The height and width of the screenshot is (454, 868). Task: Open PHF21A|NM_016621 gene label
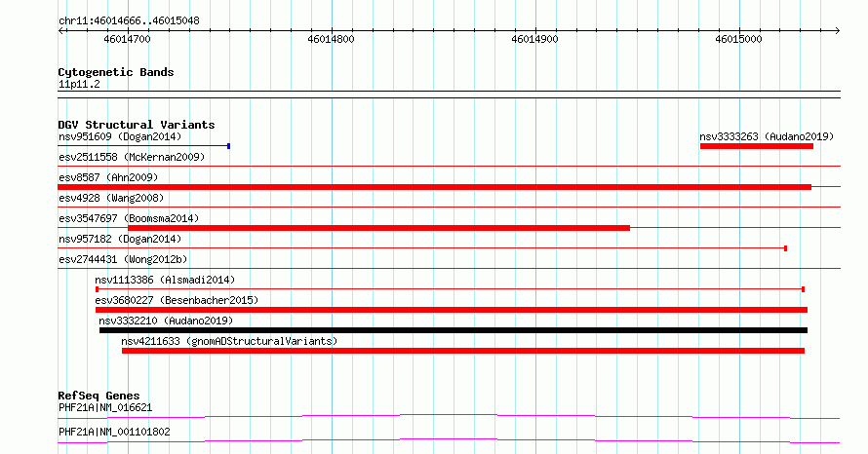point(105,407)
